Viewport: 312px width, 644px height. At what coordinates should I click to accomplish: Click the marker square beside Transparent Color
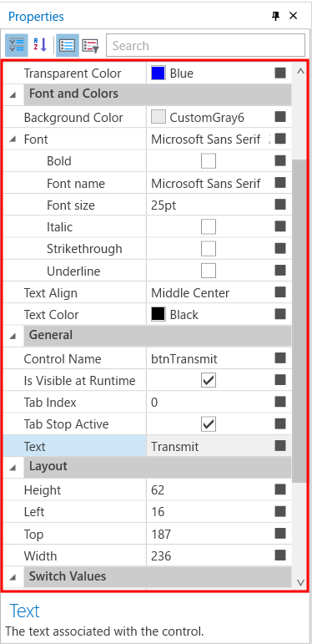pos(280,73)
